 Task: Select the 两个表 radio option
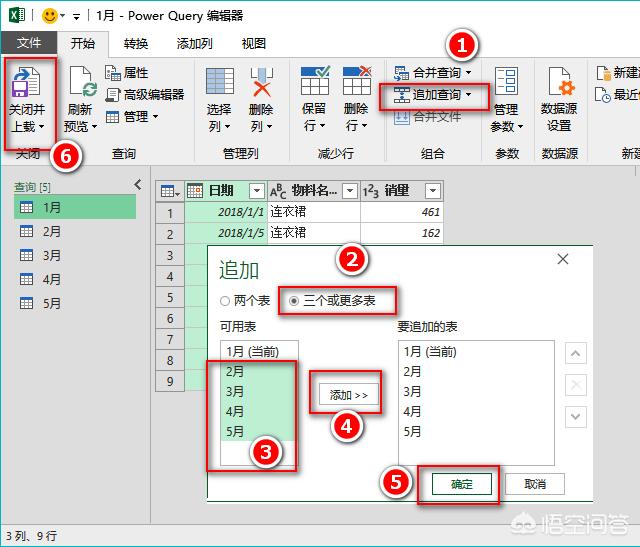225,301
